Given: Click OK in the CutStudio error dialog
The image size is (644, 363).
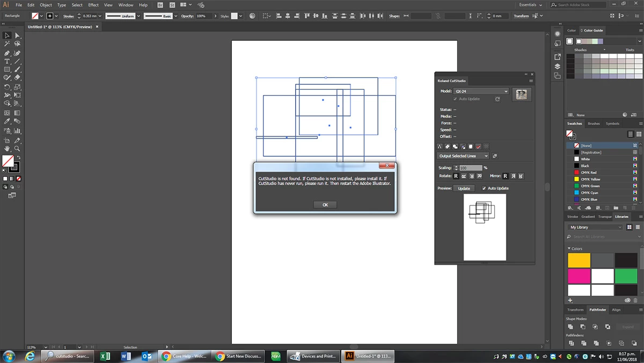Looking at the screenshot, I should click(x=325, y=205).
